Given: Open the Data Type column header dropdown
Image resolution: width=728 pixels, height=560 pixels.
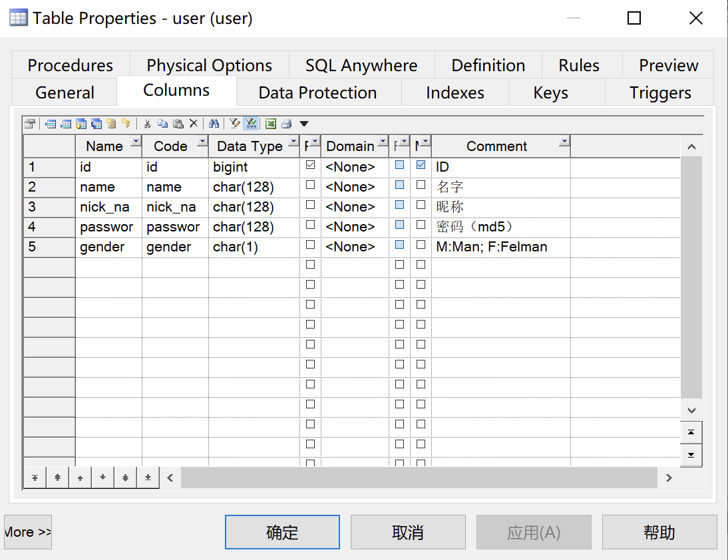Looking at the screenshot, I should coord(293,142).
